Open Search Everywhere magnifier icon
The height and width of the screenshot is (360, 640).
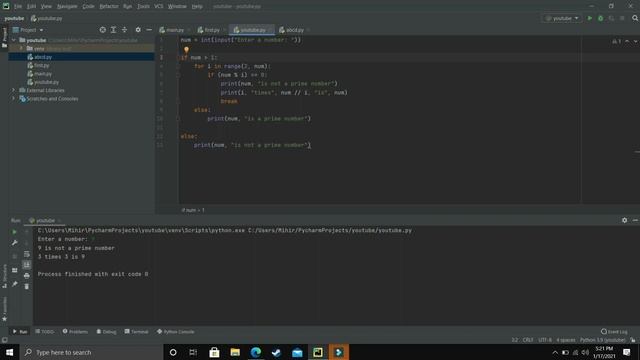(x=635, y=18)
